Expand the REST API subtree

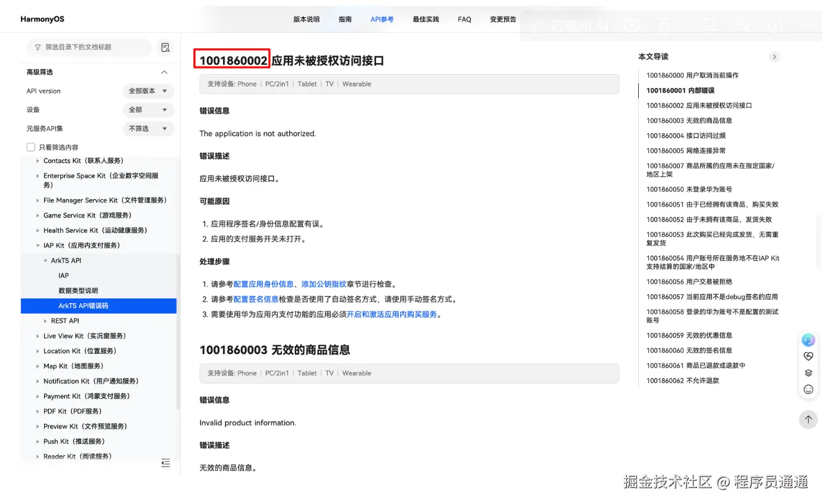tap(46, 321)
